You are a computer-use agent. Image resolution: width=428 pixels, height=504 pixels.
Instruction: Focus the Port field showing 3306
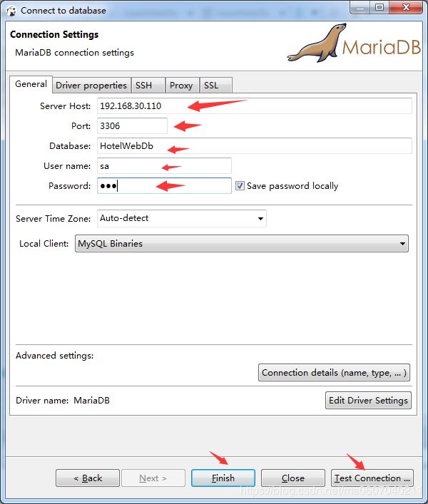[x=132, y=125]
